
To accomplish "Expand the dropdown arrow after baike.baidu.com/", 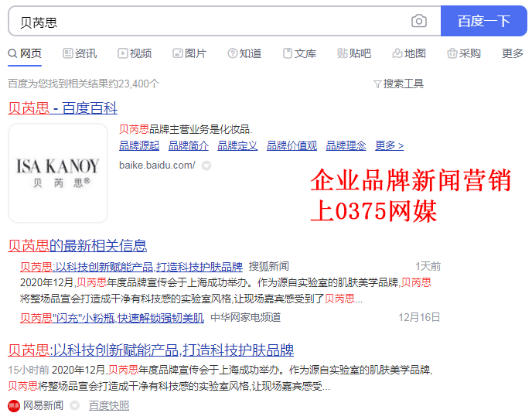I will click(x=206, y=166).
